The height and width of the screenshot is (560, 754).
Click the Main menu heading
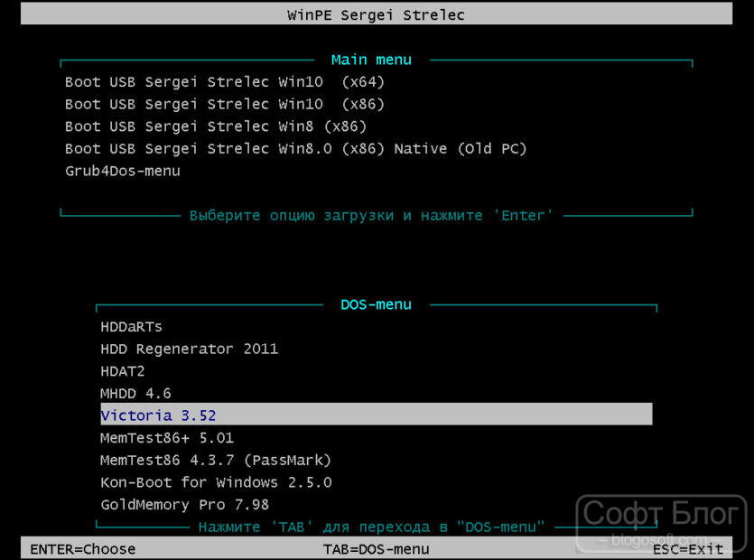(371, 61)
